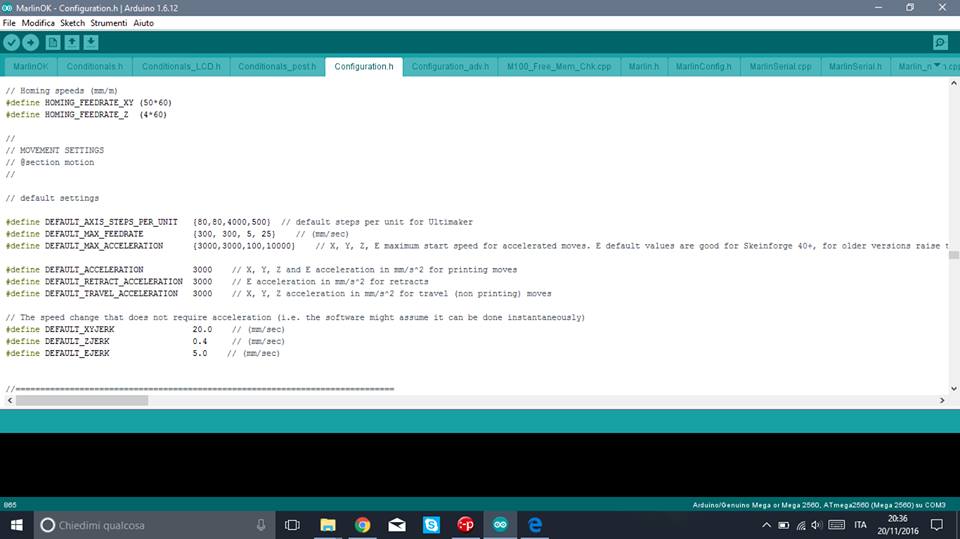Screen dimensions: 960x539
Task: Click the Upload arrow icon
Action: (31, 42)
